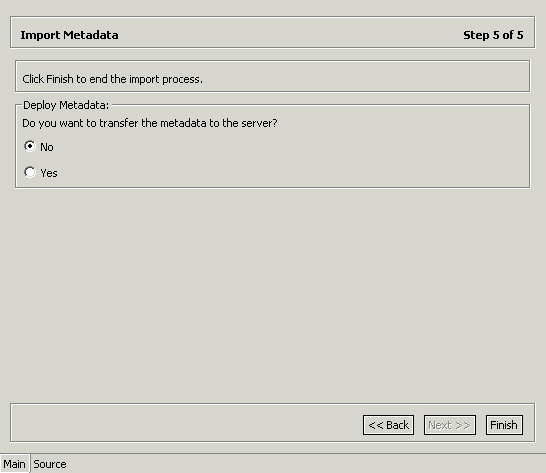This screenshot has width=546, height=473.
Task: Switch to the Source tab
Action: [50, 464]
